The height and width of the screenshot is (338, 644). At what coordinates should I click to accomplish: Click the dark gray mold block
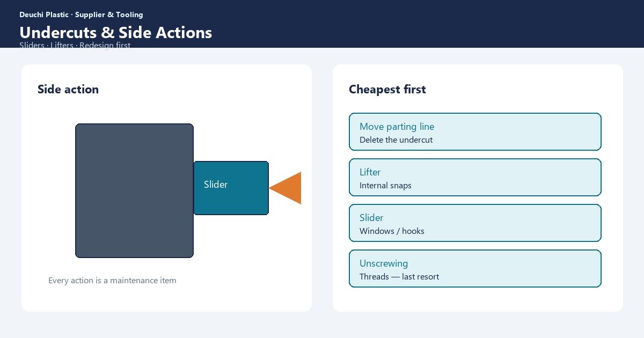click(x=134, y=190)
